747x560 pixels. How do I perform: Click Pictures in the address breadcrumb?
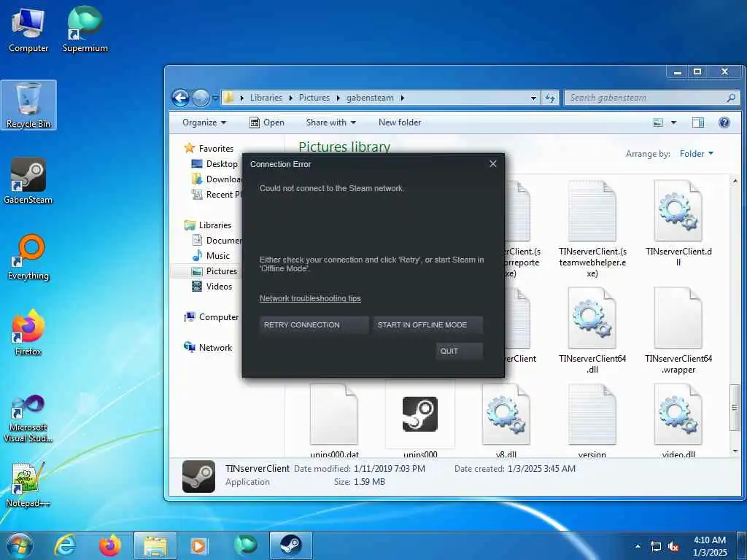[x=314, y=98]
